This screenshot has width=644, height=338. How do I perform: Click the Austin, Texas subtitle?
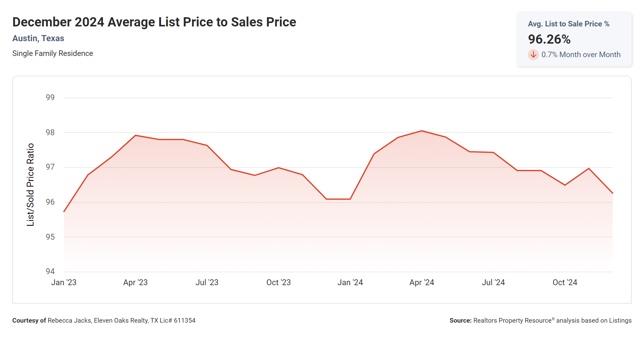38,38
